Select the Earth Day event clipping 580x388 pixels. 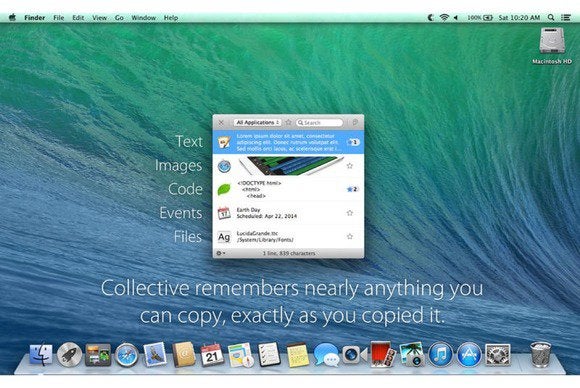point(288,213)
